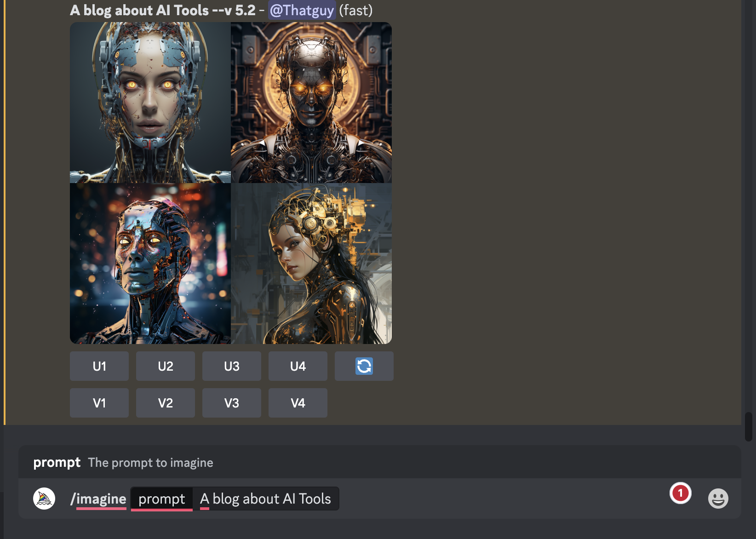Create variations of image one with V1

[x=99, y=403]
